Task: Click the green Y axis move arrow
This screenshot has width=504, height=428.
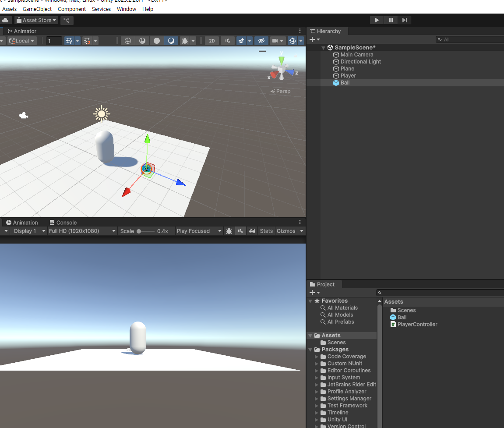Action: (x=147, y=139)
